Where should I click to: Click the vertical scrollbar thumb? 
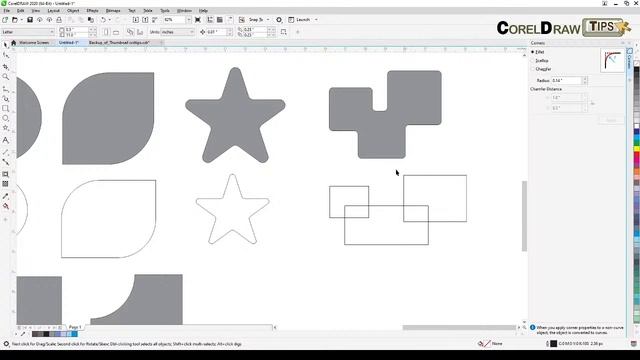(524, 216)
